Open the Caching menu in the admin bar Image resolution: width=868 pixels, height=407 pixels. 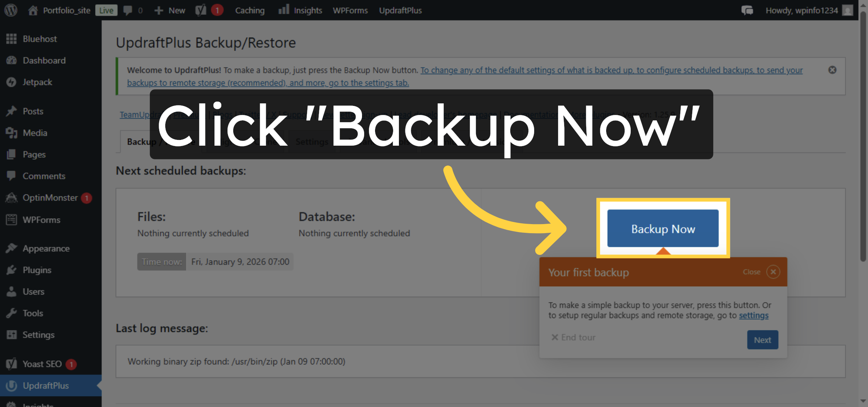click(x=250, y=10)
